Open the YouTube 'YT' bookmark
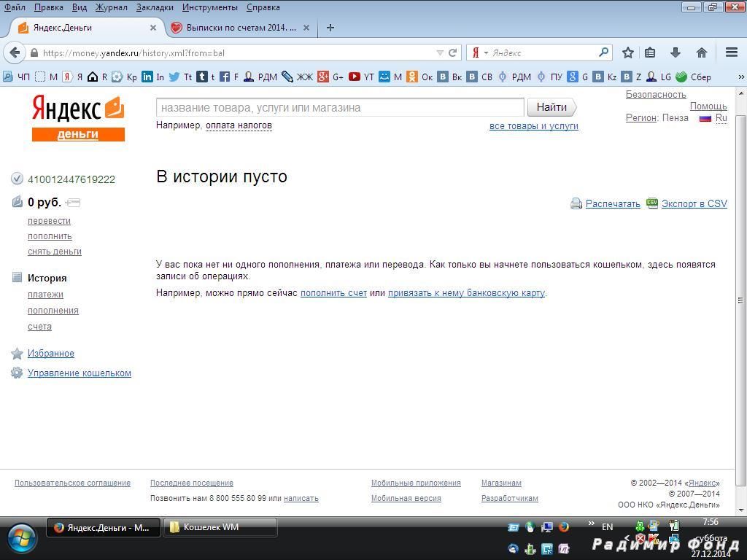 tap(361, 77)
